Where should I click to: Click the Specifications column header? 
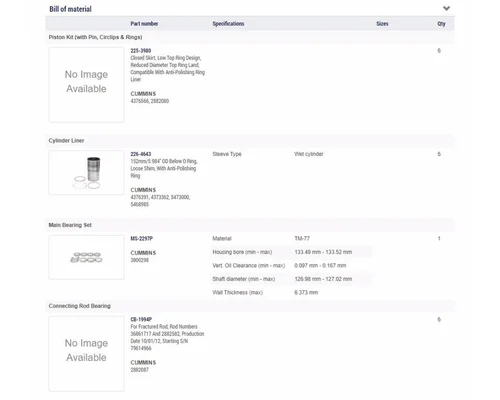[x=228, y=24]
